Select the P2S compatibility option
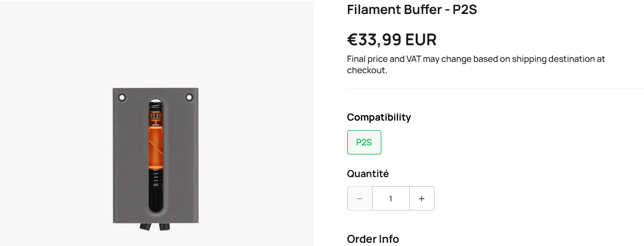644x246 pixels. [x=364, y=143]
